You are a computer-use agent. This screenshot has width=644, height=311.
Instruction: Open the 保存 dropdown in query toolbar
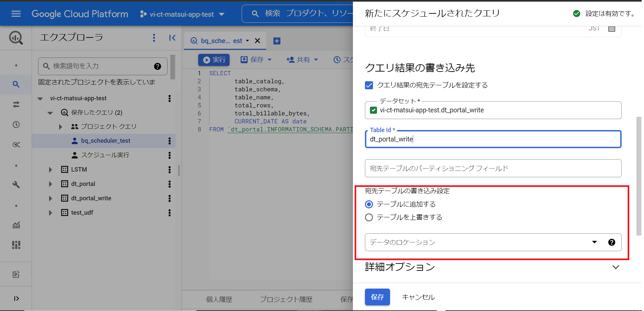[256, 60]
